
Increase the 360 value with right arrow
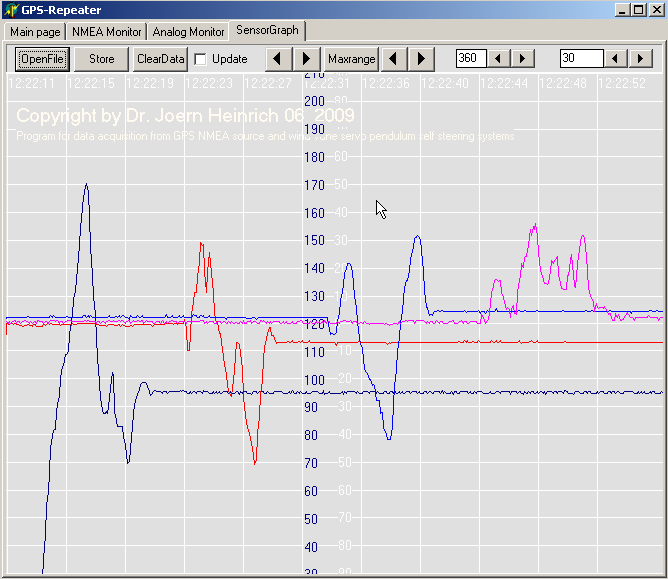tap(523, 58)
